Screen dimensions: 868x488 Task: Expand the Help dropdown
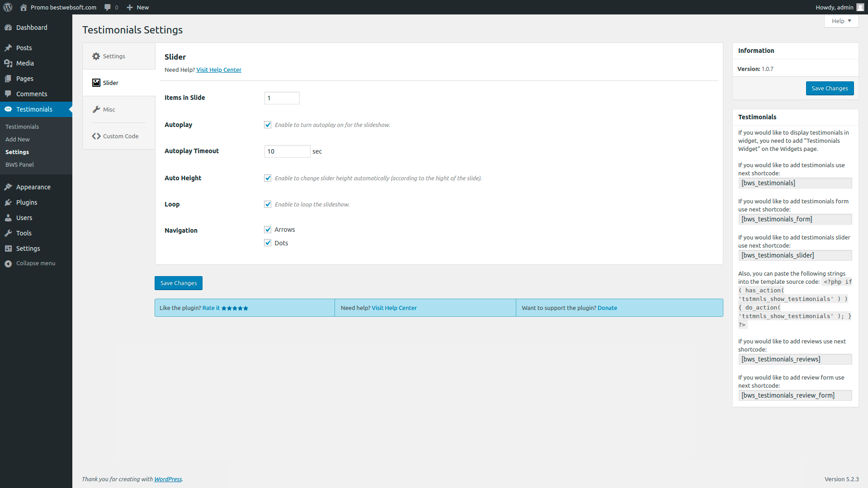pyautogui.click(x=841, y=21)
